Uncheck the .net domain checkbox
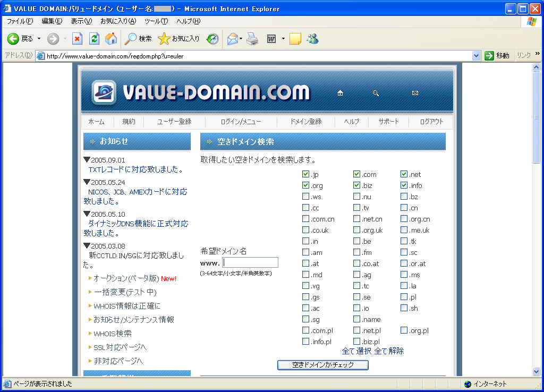The image size is (544, 392). [x=404, y=174]
